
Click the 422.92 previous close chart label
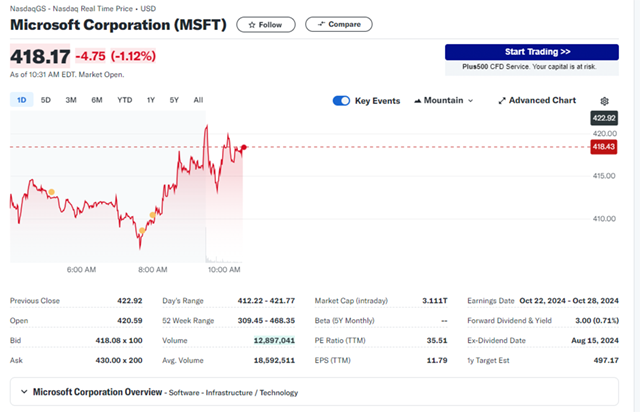[604, 118]
